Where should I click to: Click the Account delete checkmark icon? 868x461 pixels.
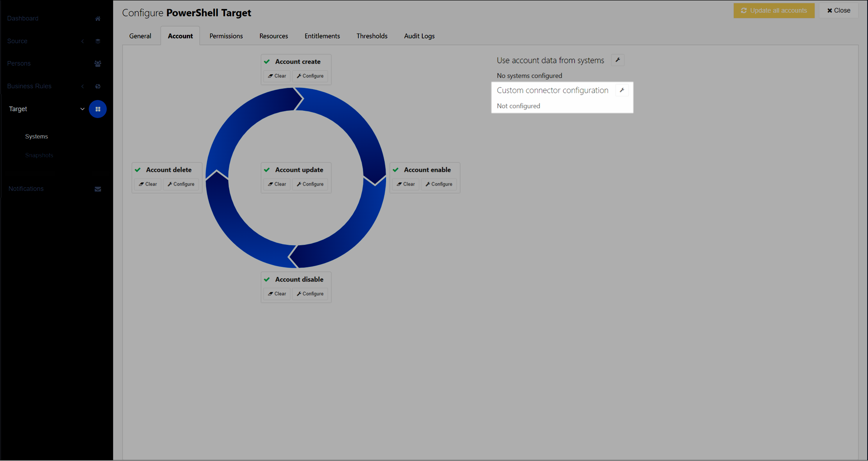click(x=137, y=170)
